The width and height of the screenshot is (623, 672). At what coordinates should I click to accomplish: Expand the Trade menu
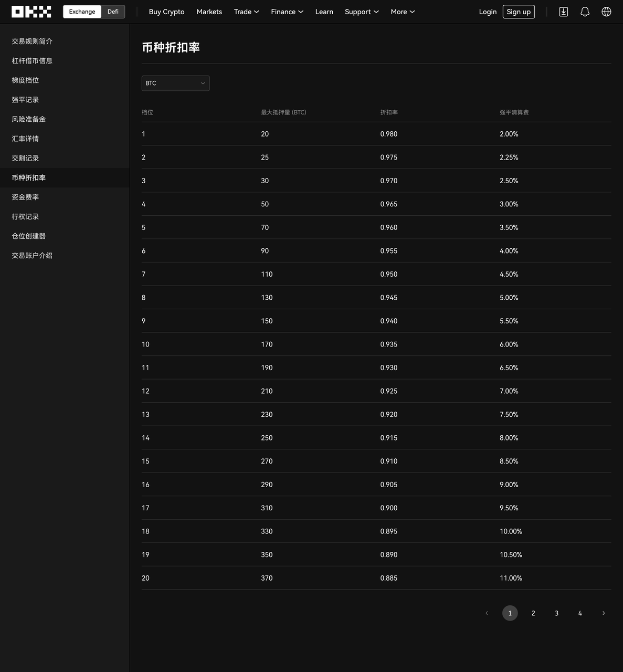(246, 12)
